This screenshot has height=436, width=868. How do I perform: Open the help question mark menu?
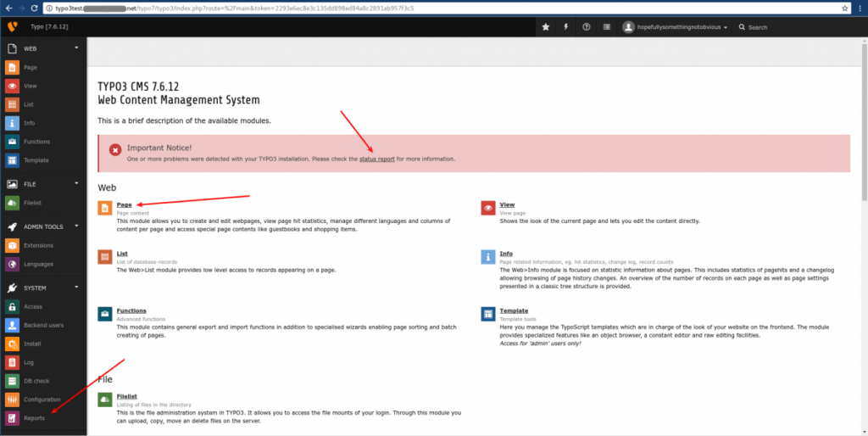coord(587,27)
